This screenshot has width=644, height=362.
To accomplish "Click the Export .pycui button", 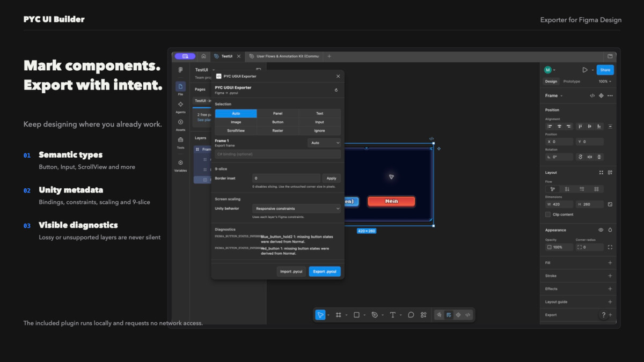I will coord(325,271).
